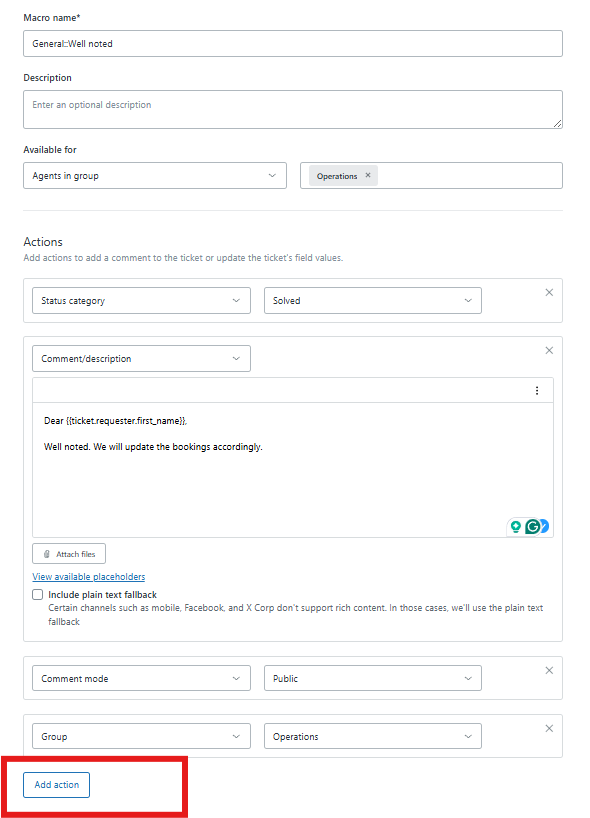This screenshot has width=590, height=818.
Task: Click the green Grammarly icon
Action: tap(532, 527)
